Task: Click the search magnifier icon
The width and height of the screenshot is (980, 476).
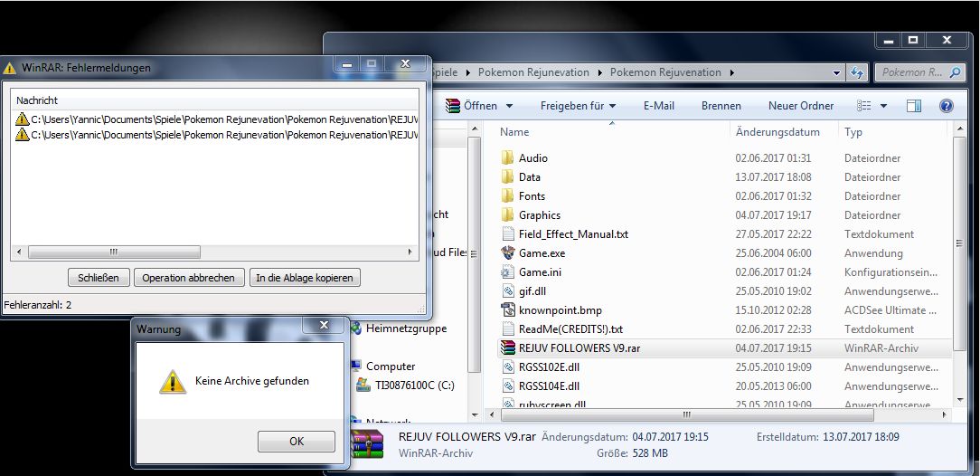Action: click(x=955, y=72)
